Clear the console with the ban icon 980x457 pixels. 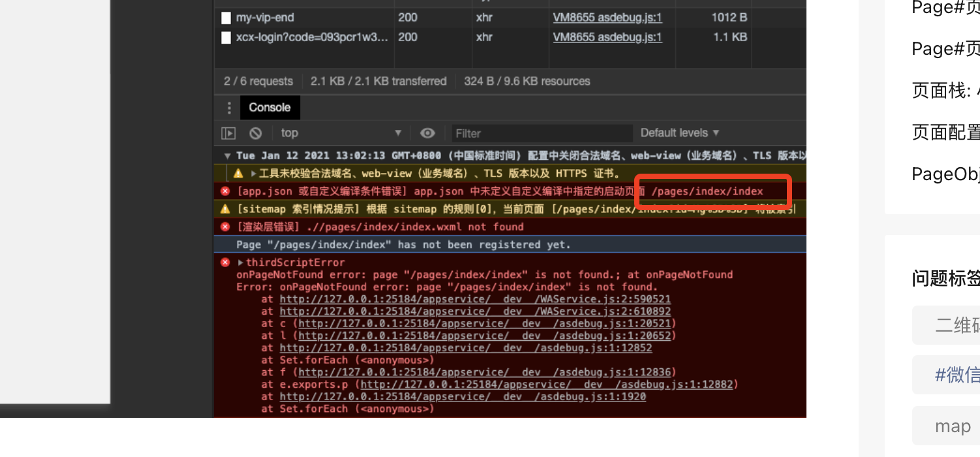[256, 133]
